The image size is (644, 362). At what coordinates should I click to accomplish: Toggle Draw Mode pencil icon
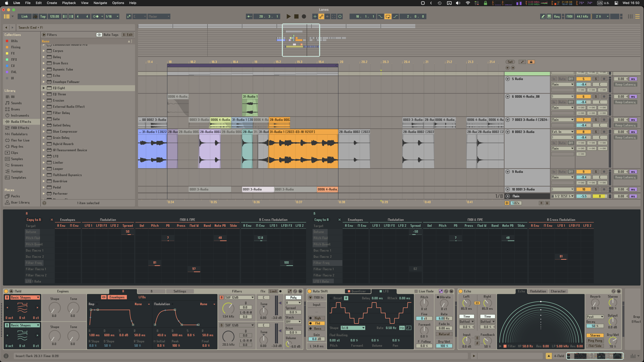[x=543, y=16]
